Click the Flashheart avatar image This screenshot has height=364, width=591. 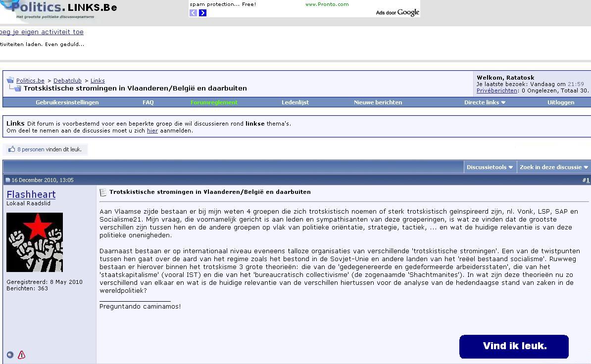(35, 242)
